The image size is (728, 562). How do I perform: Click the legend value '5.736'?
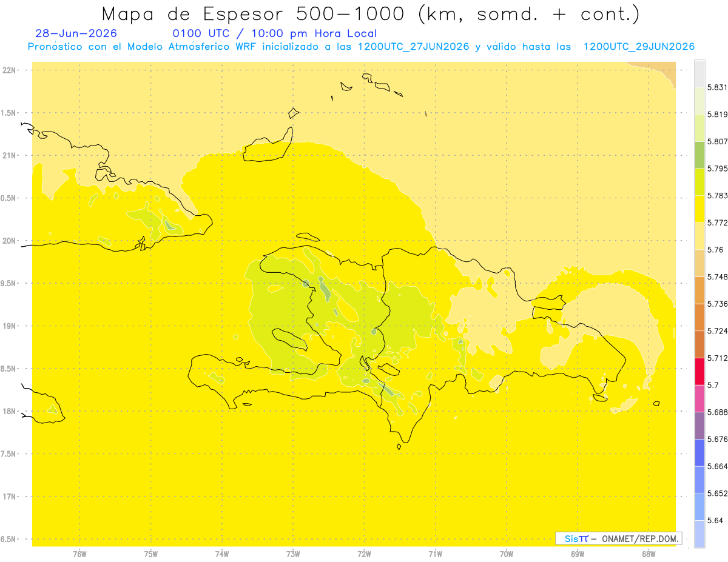718,304
